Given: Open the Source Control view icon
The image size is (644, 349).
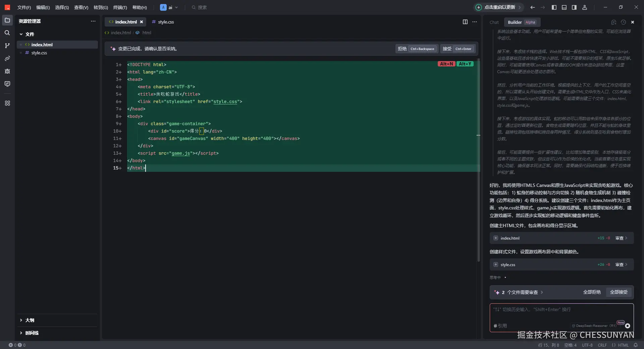Looking at the screenshot, I should point(7,46).
